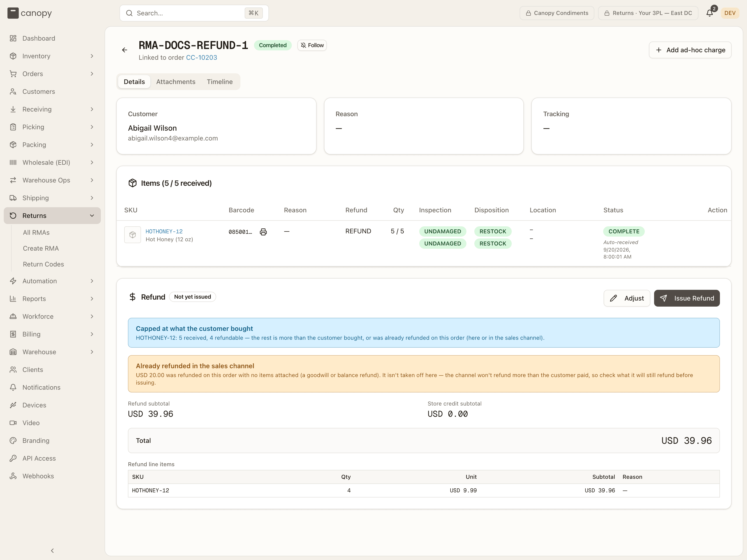This screenshot has width=747, height=560.
Task: Click the API Access key icon
Action: [x=13, y=458]
